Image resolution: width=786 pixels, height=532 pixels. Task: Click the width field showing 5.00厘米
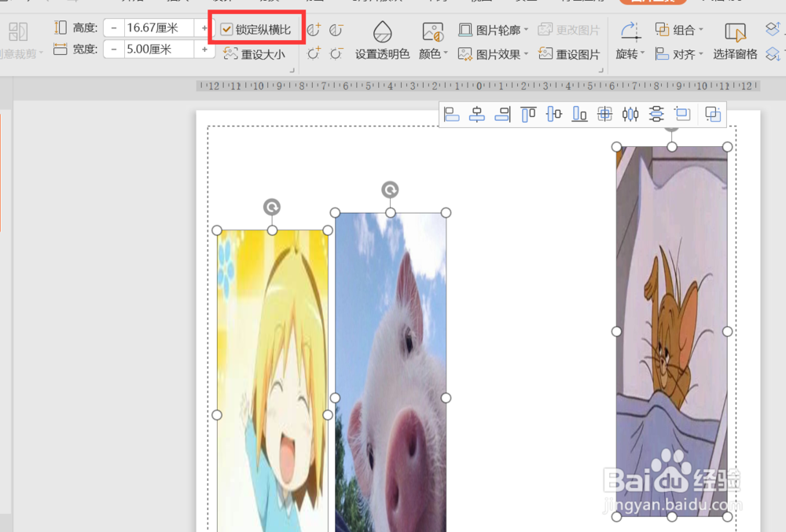(159, 49)
